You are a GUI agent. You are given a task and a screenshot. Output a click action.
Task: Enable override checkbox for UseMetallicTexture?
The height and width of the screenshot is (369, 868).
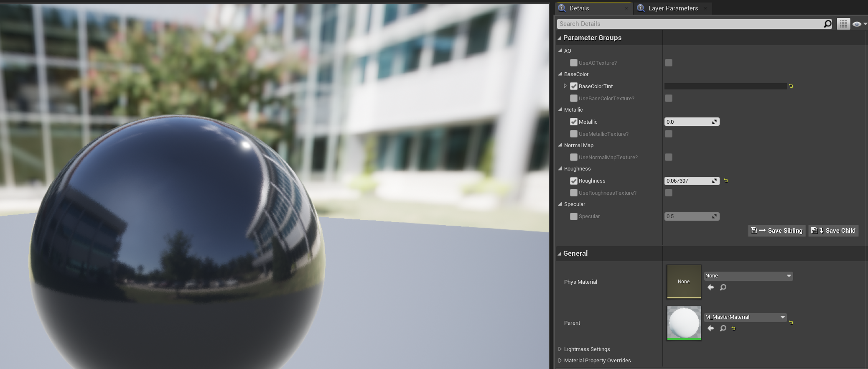[574, 134]
